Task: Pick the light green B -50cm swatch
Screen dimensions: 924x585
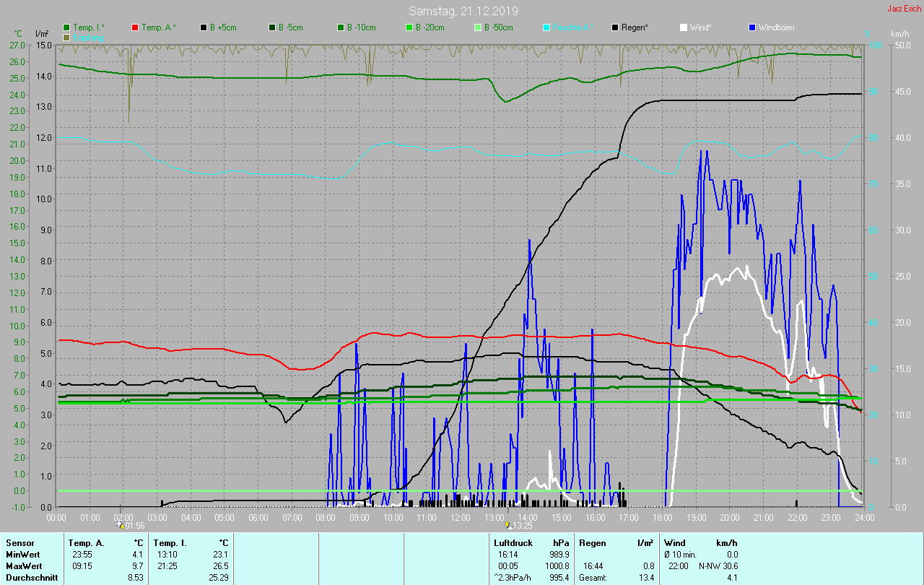Action: (477, 27)
